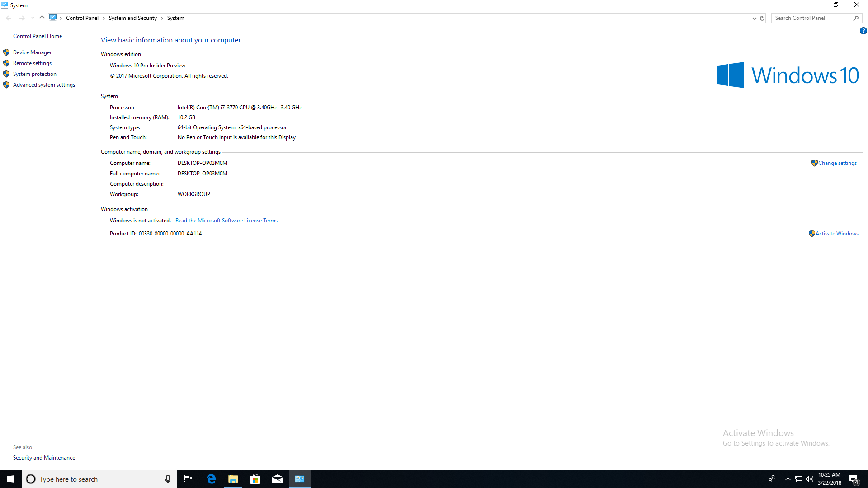Open Advanced system settings

(x=44, y=85)
